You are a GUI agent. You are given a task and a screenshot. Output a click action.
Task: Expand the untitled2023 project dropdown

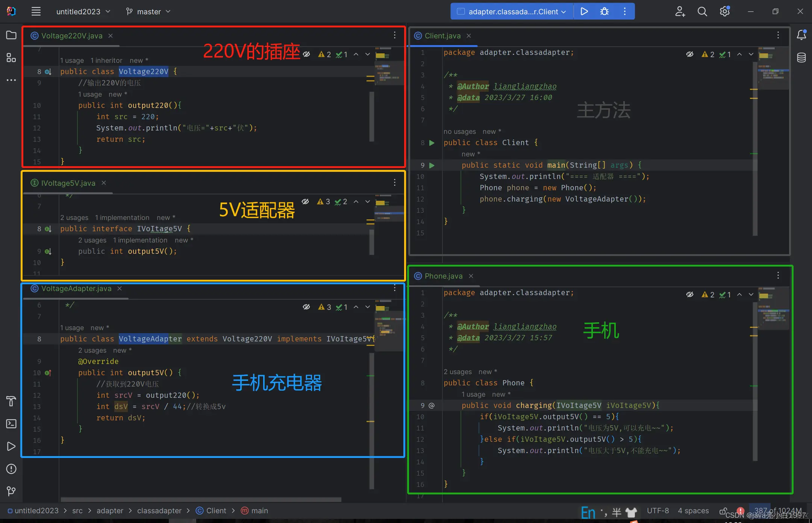[x=83, y=11]
